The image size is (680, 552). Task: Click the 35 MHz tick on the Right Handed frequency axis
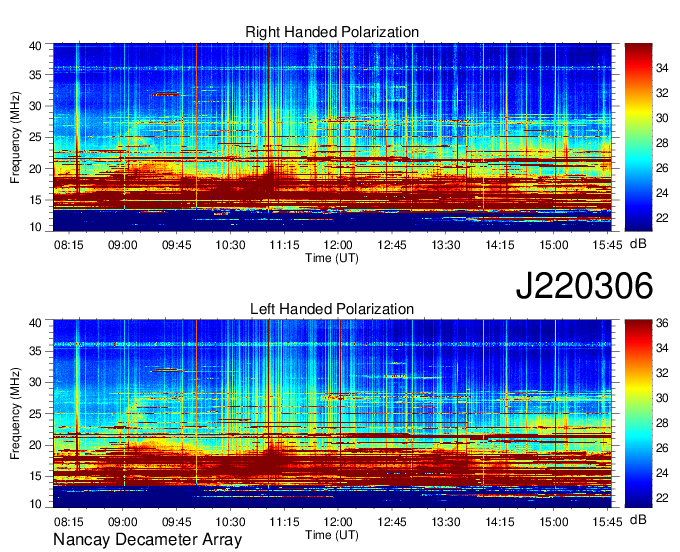coord(35,75)
